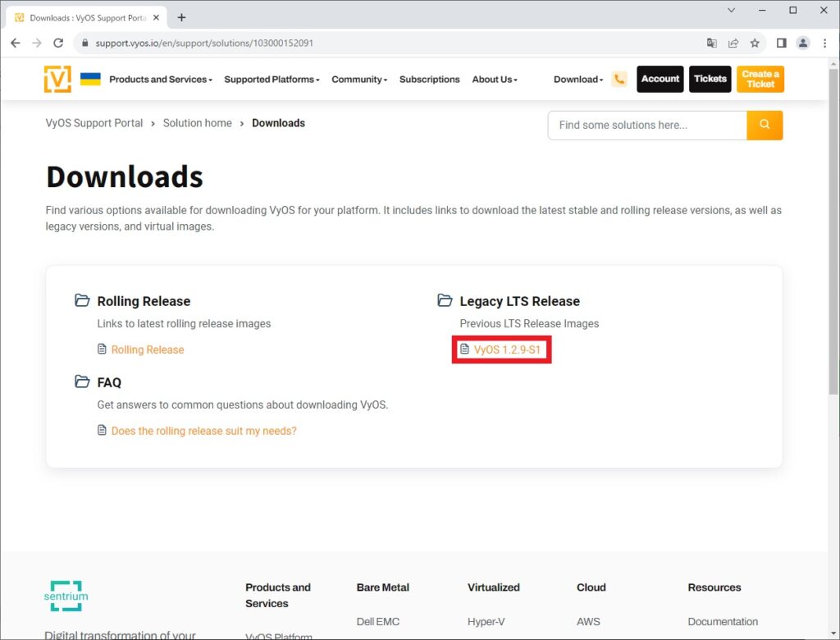
Task: Open Dell EMC footer link
Action: pyautogui.click(x=377, y=622)
